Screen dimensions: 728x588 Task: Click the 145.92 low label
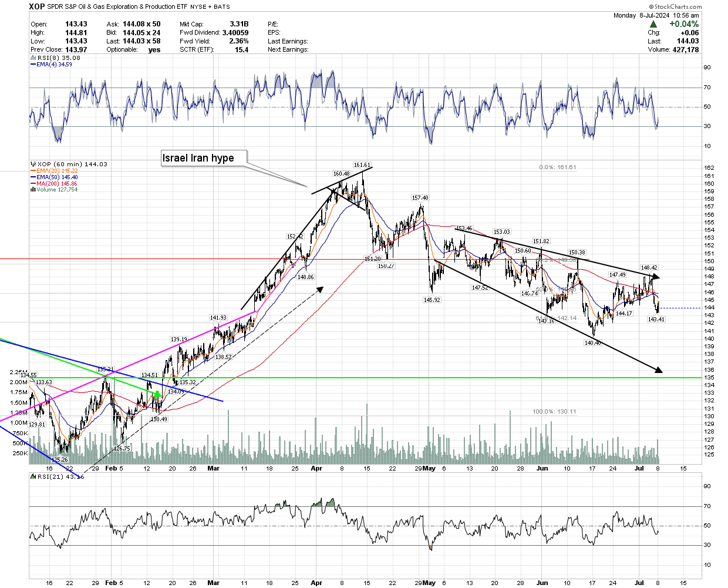(x=432, y=300)
